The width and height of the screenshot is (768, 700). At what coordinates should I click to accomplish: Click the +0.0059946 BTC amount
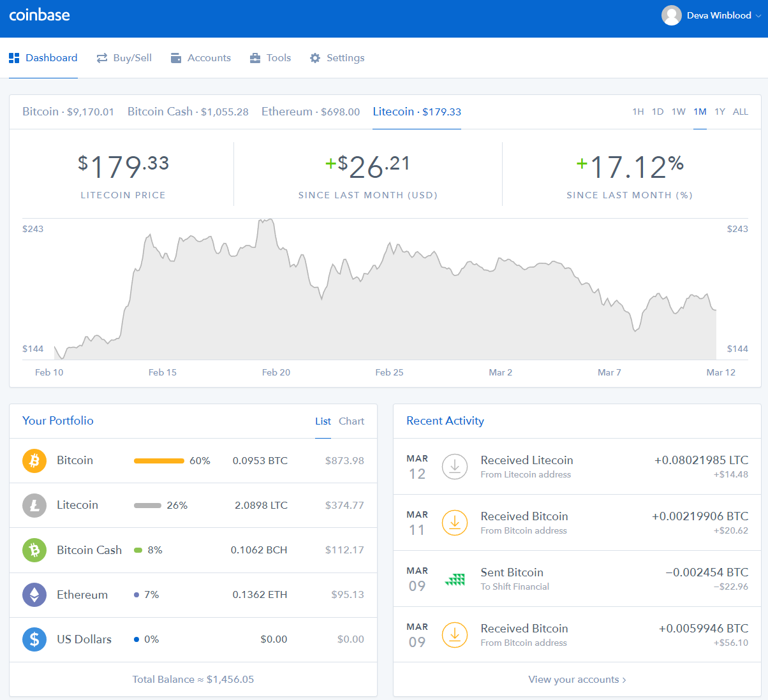[x=704, y=629]
